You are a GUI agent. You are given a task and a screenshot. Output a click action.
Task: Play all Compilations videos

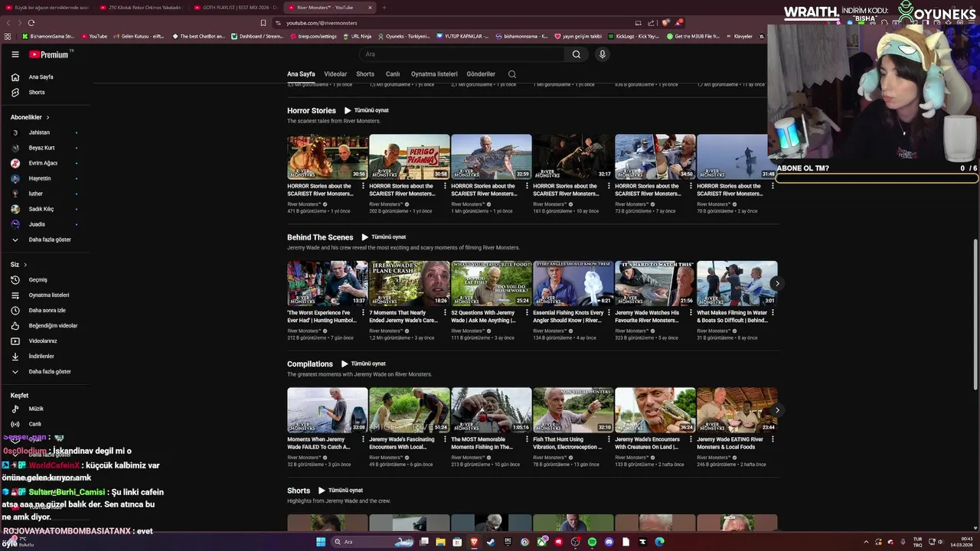coord(364,364)
